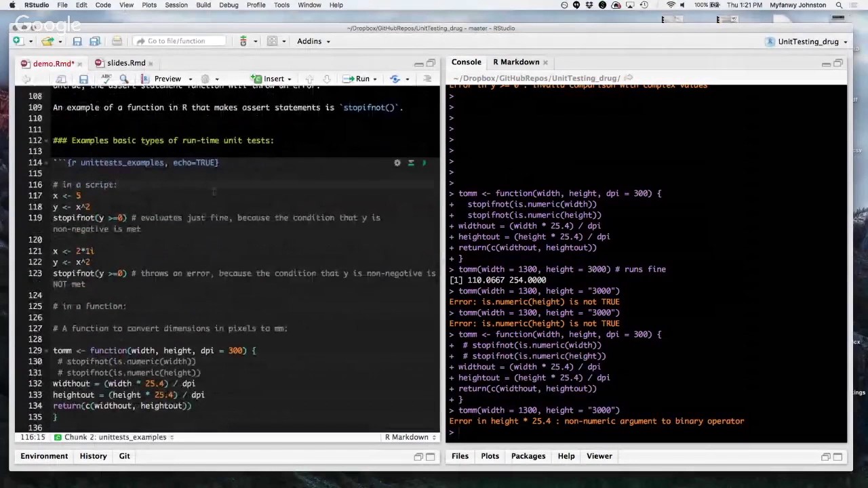Click the text "tomm <- function(width, height, dpi = 300) {" in editor
The width and height of the screenshot is (868, 488).
[155, 350]
